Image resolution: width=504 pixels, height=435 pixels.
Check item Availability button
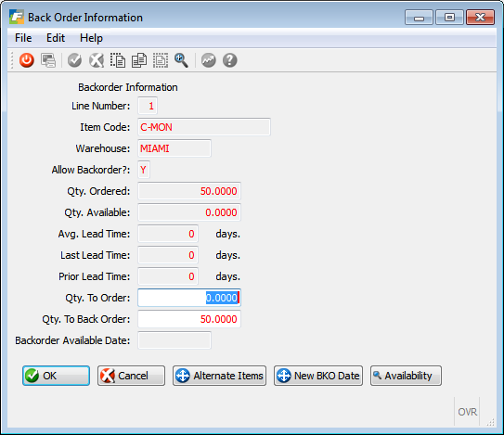(406, 376)
